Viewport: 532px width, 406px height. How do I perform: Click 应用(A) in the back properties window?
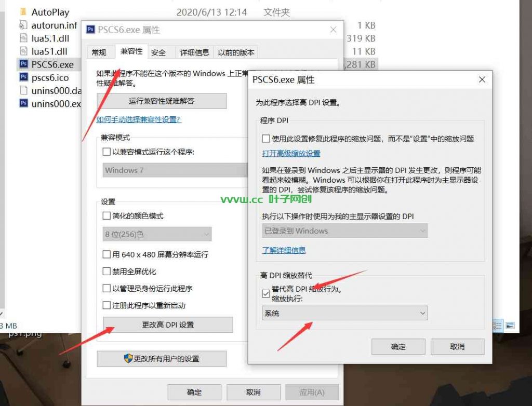tap(312, 392)
